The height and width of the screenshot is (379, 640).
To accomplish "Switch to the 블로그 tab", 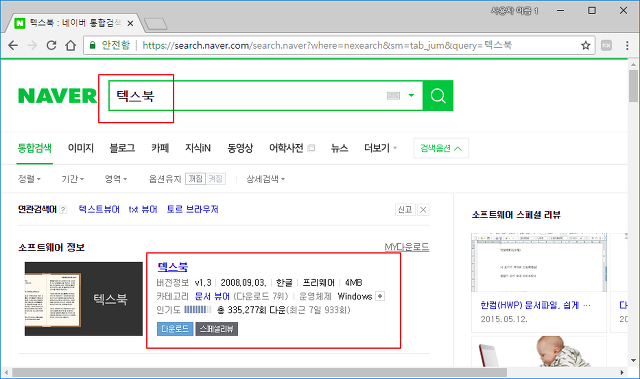I will [x=122, y=148].
